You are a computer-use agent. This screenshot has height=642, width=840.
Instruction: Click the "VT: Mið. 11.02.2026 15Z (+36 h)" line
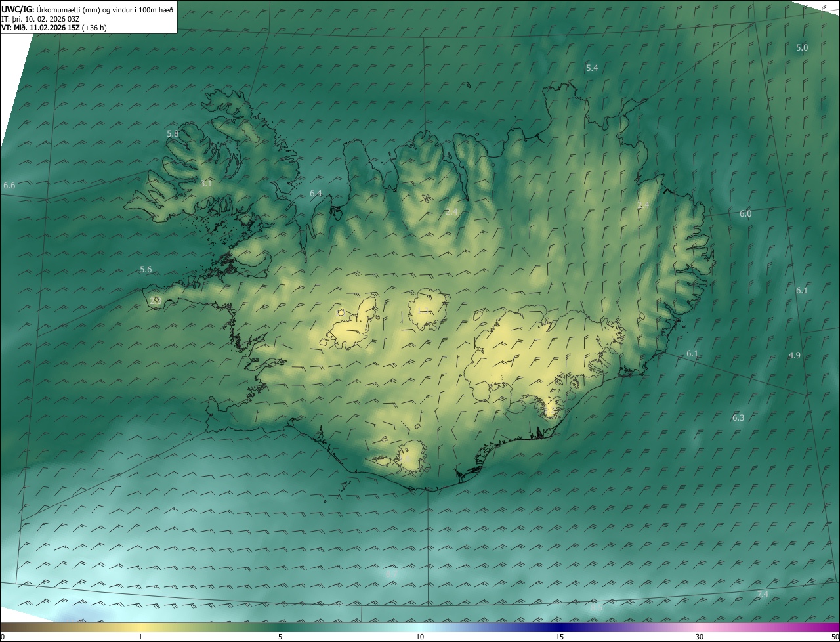pyautogui.click(x=54, y=28)
